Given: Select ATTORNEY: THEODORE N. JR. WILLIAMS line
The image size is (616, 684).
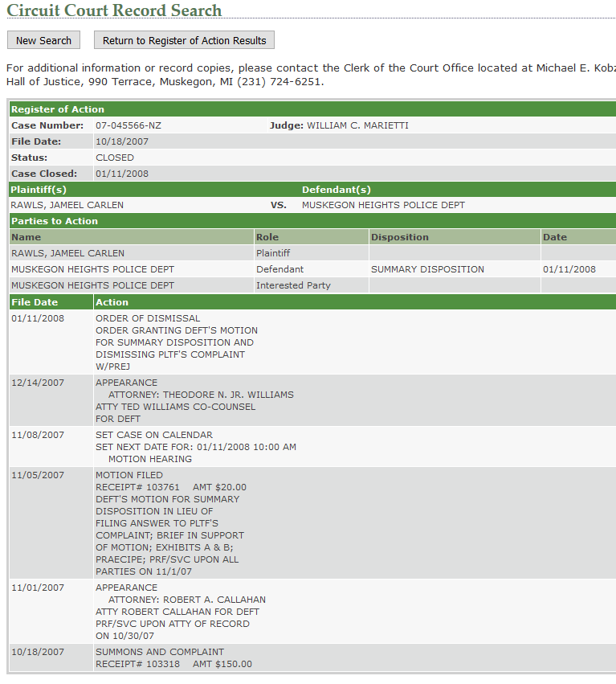Looking at the screenshot, I should [x=201, y=395].
